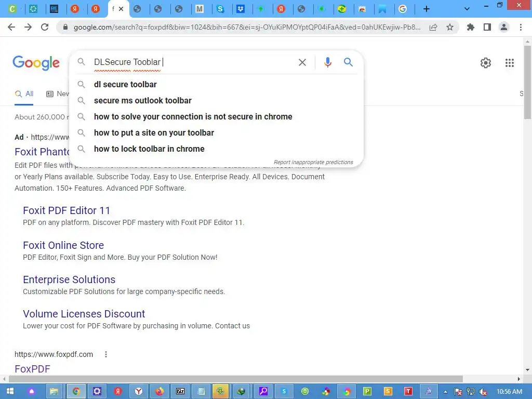The width and height of the screenshot is (532, 399).
Task: Go back to the previous page
Action: point(11,27)
